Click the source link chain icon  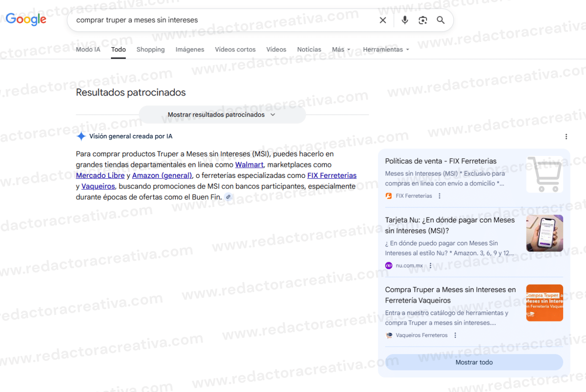(x=228, y=197)
